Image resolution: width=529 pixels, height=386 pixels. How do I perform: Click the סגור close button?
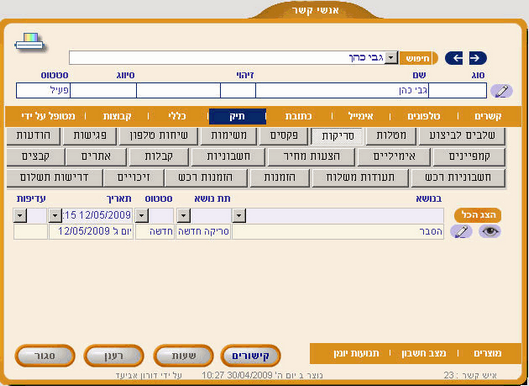tap(45, 356)
